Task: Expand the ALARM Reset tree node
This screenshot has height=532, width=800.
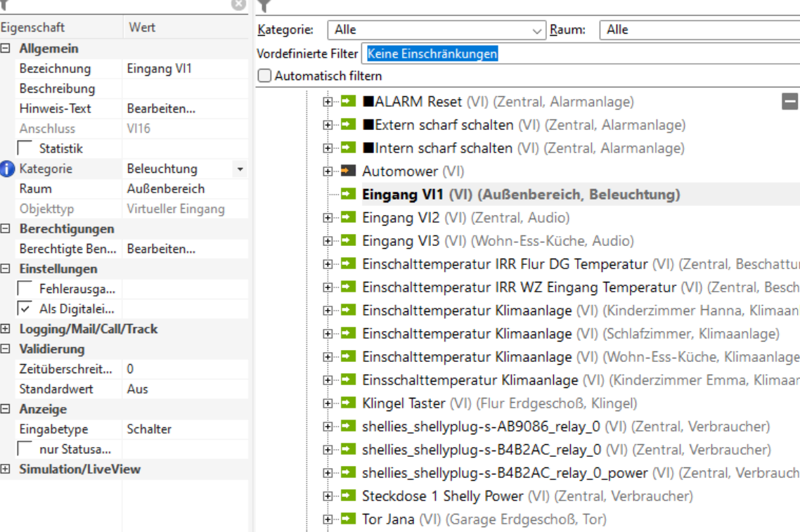Action: pos(328,101)
